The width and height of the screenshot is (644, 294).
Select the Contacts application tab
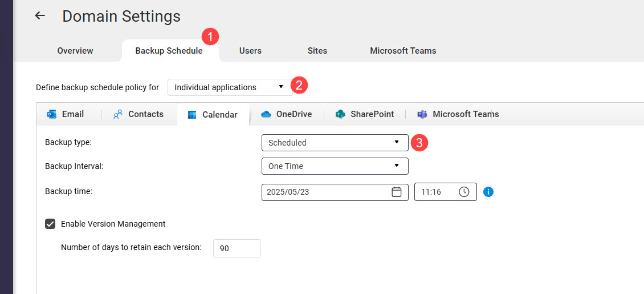tap(138, 114)
